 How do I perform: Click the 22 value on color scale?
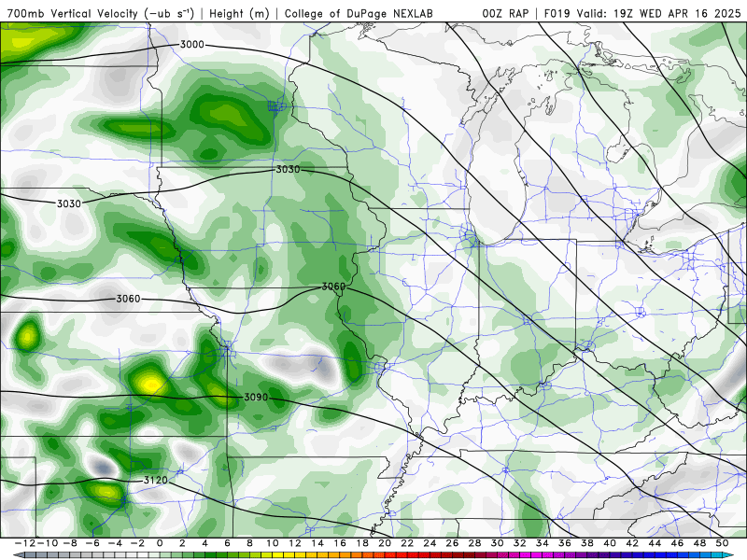pyautogui.click(x=407, y=543)
